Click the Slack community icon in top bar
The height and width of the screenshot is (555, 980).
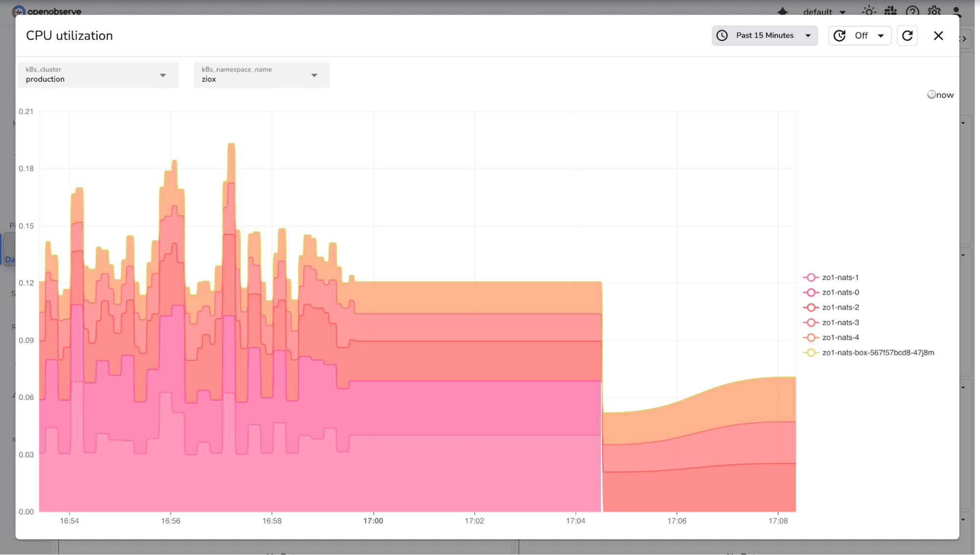click(x=890, y=10)
